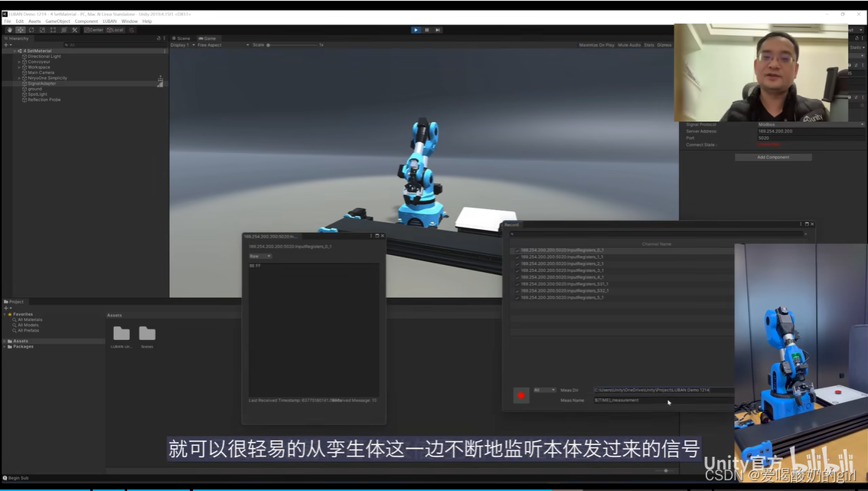Image resolution: width=868 pixels, height=491 pixels.
Task: Select the Hand tool in the toolbar
Action: click(9, 30)
